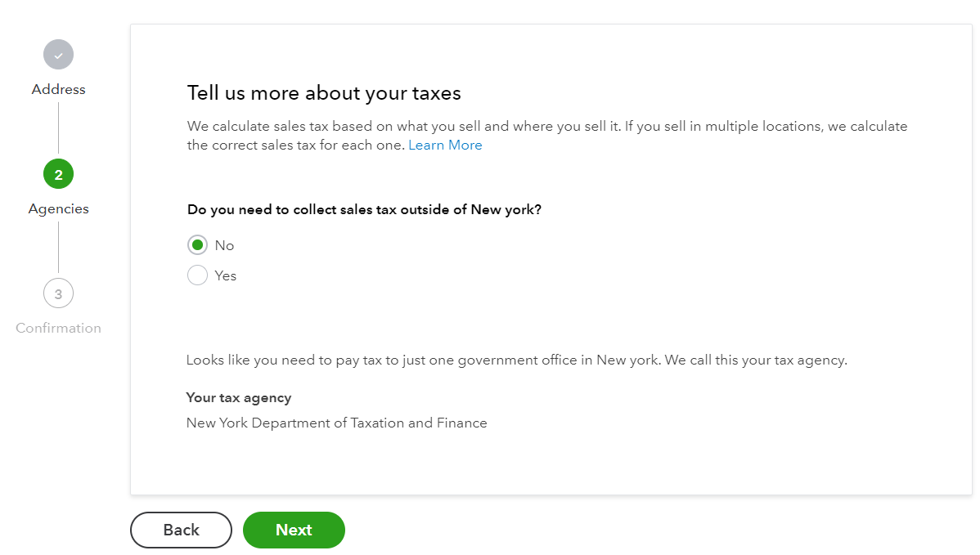Click the "No" option label text

click(x=224, y=245)
